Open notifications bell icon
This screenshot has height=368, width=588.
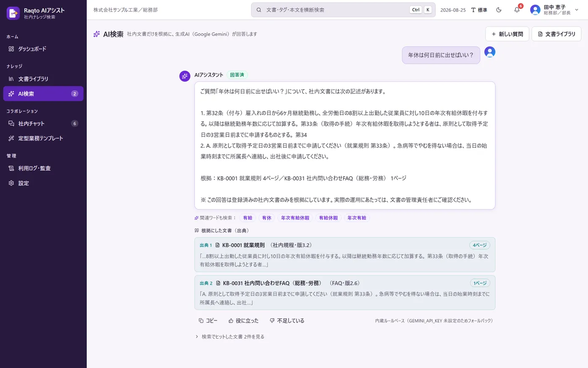(517, 10)
